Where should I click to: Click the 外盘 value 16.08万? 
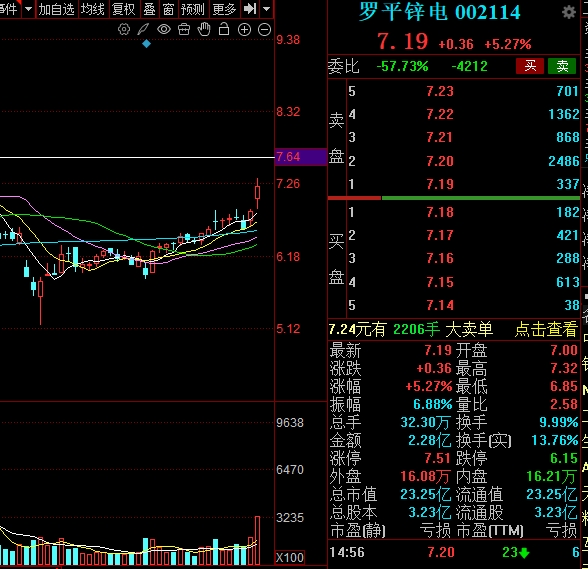pos(425,476)
